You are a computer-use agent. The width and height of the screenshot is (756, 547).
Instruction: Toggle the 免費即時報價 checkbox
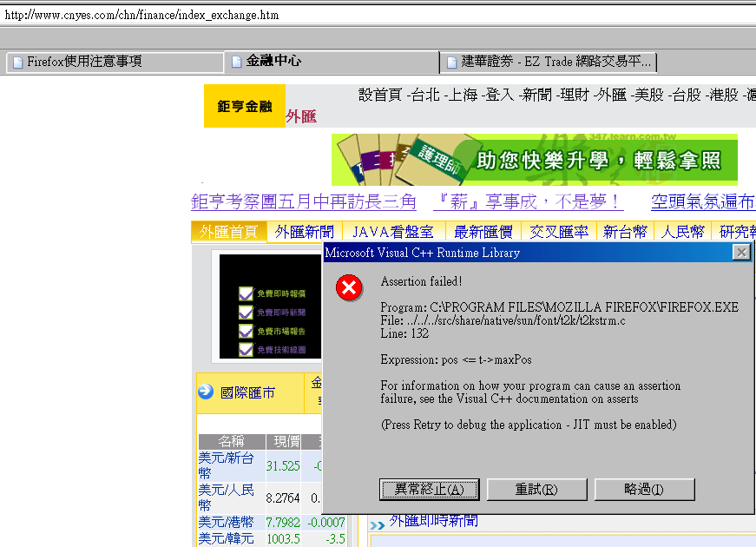[246, 293]
